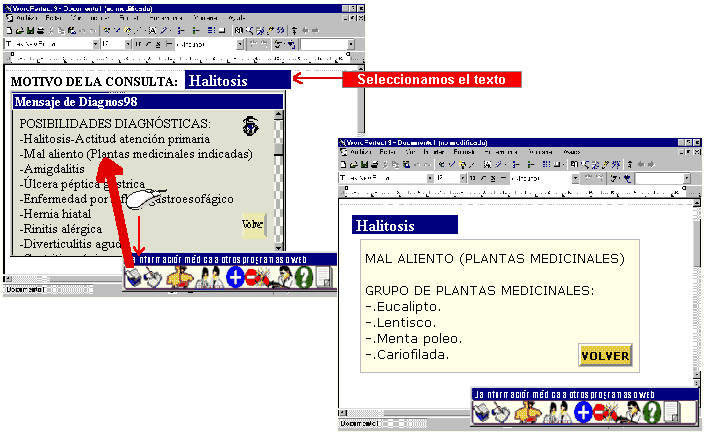Viewport: 705px width, 432px height.
Task: Click Save icon in the Mal aliento window
Action: (364, 165)
